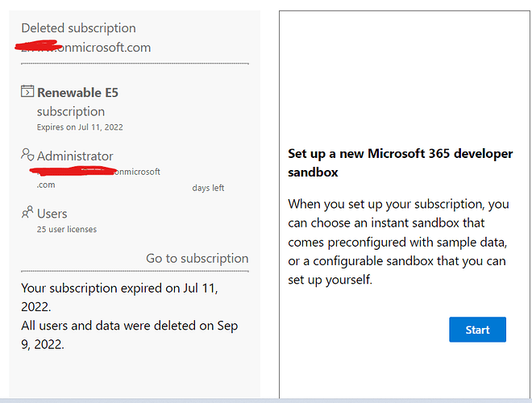Click the dotted divider under Go to subscription
The height and width of the screenshot is (403, 532).
click(x=135, y=271)
